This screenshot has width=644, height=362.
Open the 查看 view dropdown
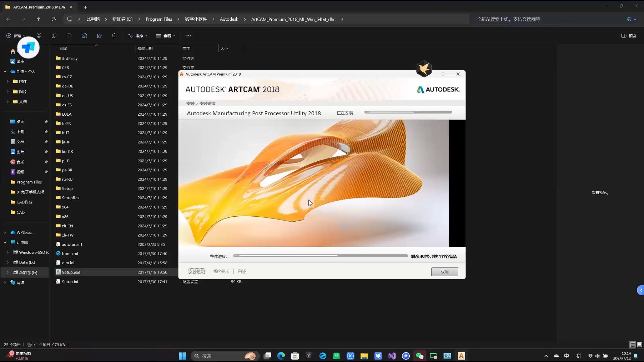pyautogui.click(x=166, y=36)
